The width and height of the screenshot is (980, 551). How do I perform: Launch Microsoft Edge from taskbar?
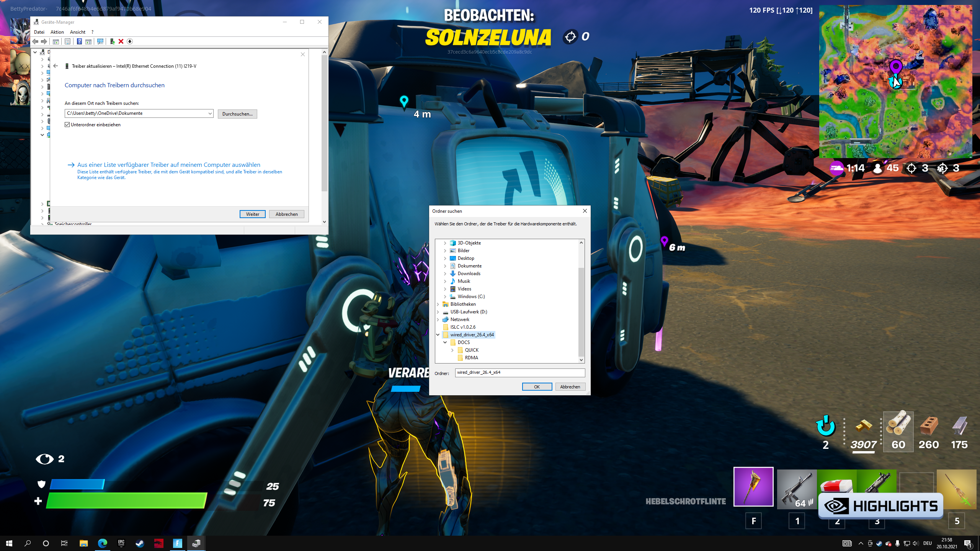click(x=102, y=543)
